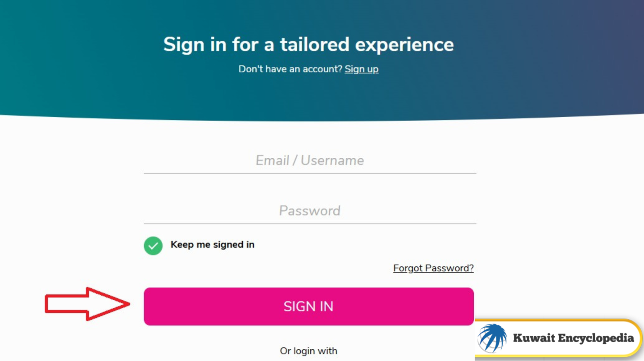Screen dimensions: 644x361
Task: Tap the green circle beside Keep me signed in
Action: pos(153,246)
